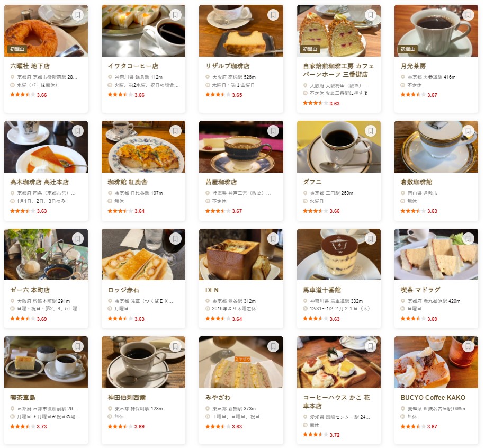Click 神田伯剌西爾 shop name

coord(127,397)
